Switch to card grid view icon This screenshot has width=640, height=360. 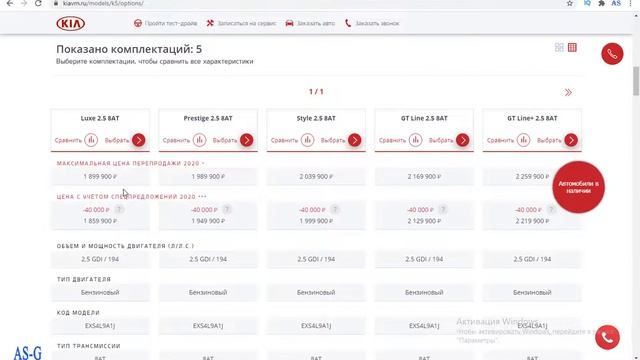point(559,47)
